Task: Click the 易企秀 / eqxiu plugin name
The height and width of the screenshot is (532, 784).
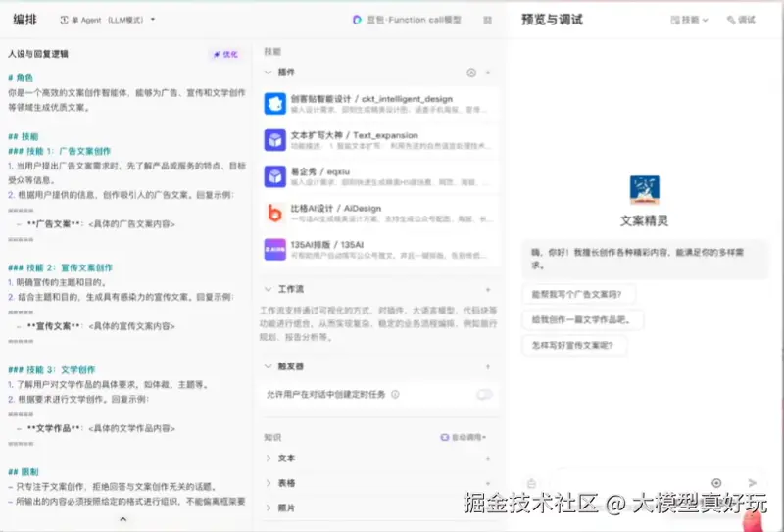Action: tap(320, 172)
